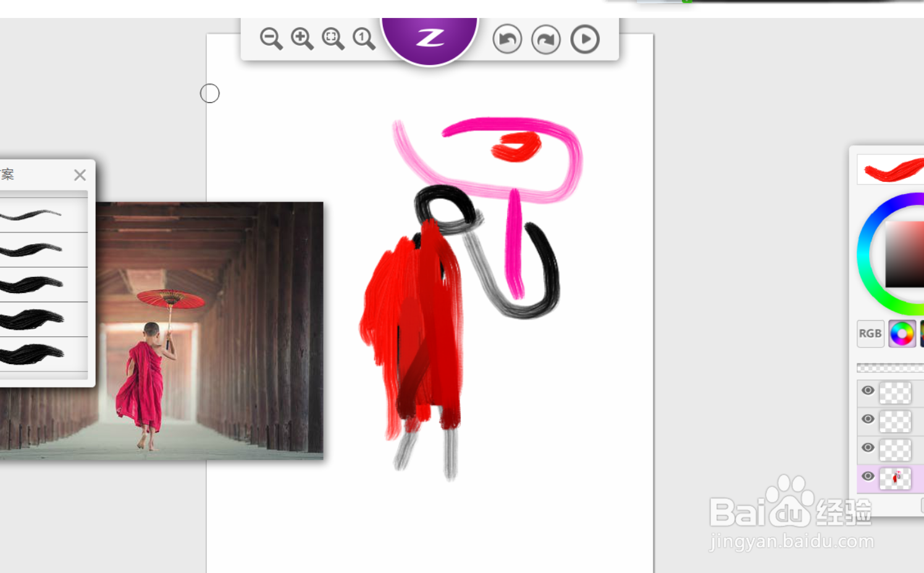Select the fifth brush stroke preset
924x573 pixels.
[43, 354]
